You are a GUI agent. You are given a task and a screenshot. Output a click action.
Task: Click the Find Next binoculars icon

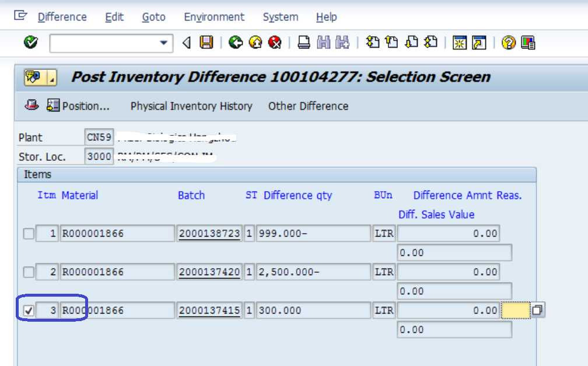[x=342, y=43]
